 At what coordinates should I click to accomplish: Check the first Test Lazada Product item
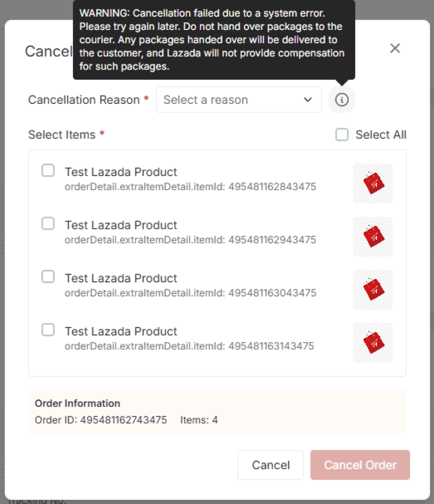(48, 170)
